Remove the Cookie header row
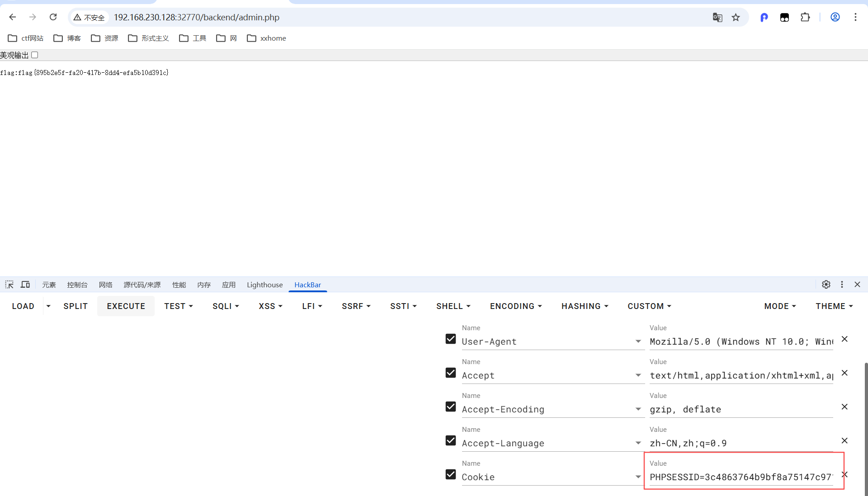The width and height of the screenshot is (868, 496). [844, 474]
